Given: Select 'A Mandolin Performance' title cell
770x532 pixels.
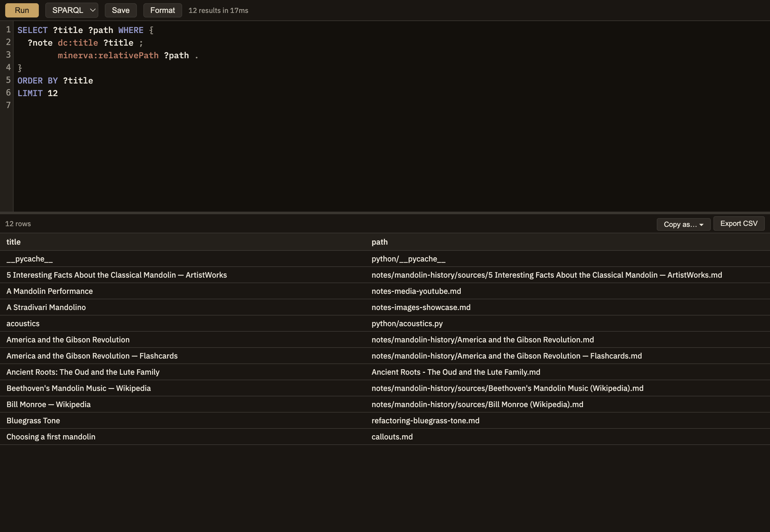Looking at the screenshot, I should (182, 291).
